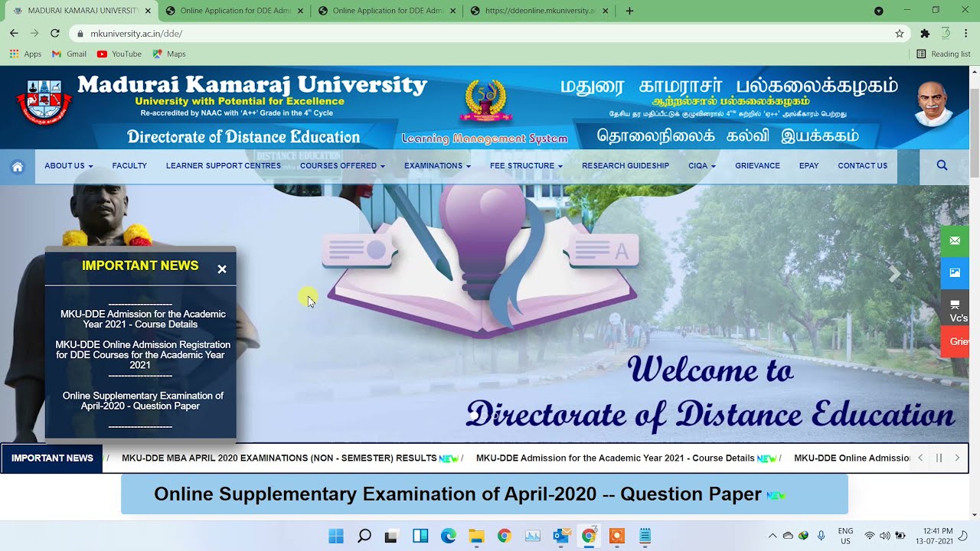Open the Reading list
The width and height of the screenshot is (980, 551).
(943, 54)
